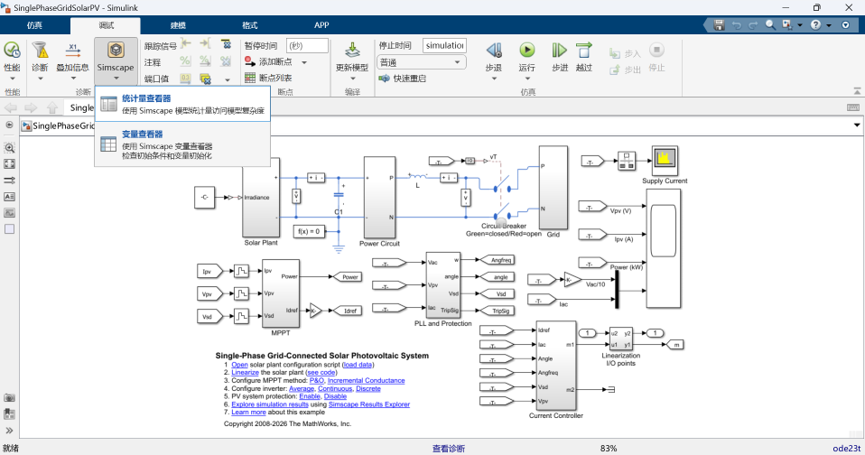Click the fit-to-view icon in left palette
Viewport: 865px width, 455px height.
point(9,164)
